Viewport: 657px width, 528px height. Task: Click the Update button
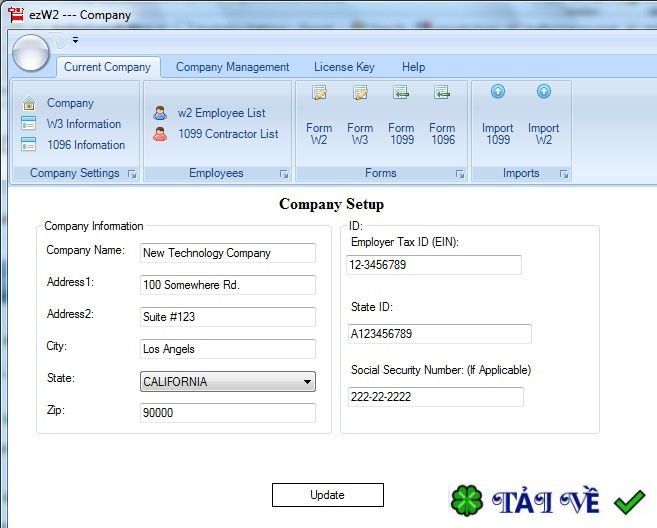pyautogui.click(x=328, y=495)
